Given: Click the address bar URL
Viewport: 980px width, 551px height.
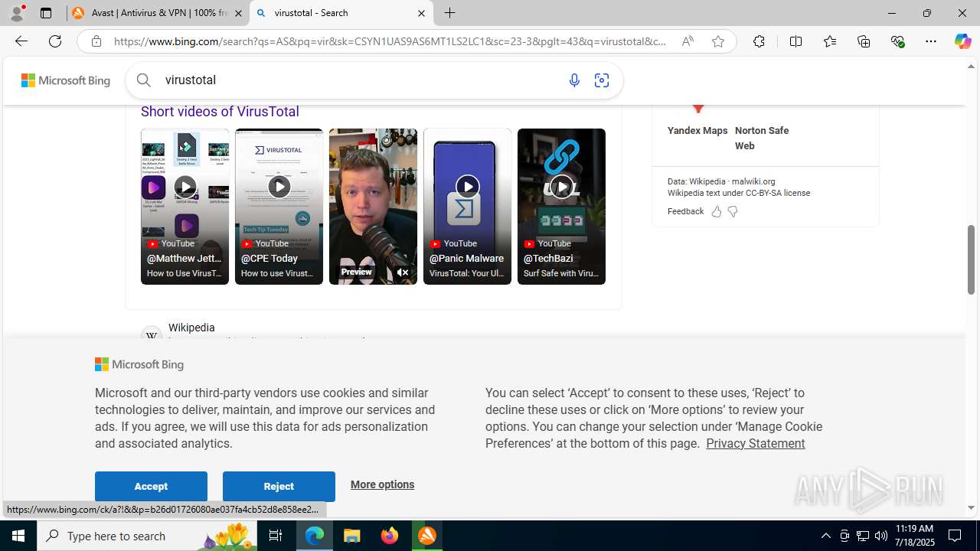Looking at the screenshot, I should point(390,41).
